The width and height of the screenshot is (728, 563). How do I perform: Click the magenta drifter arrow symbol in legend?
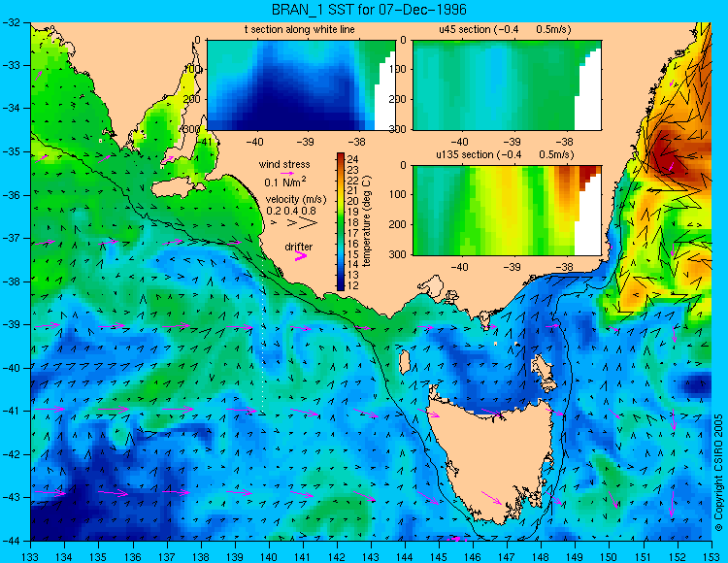coord(301,255)
